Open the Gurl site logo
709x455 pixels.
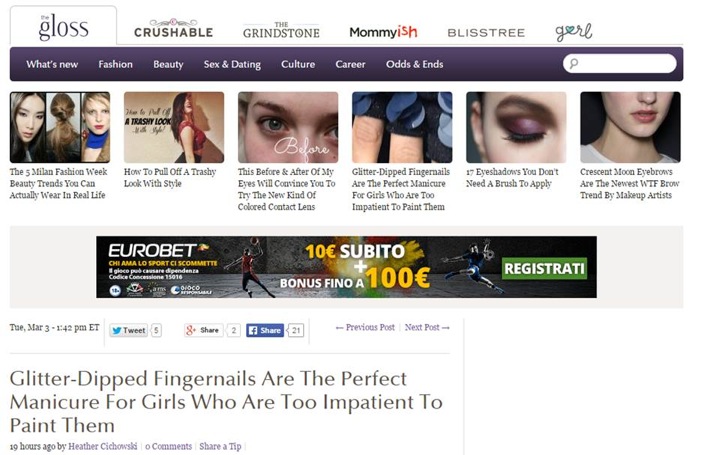574,32
